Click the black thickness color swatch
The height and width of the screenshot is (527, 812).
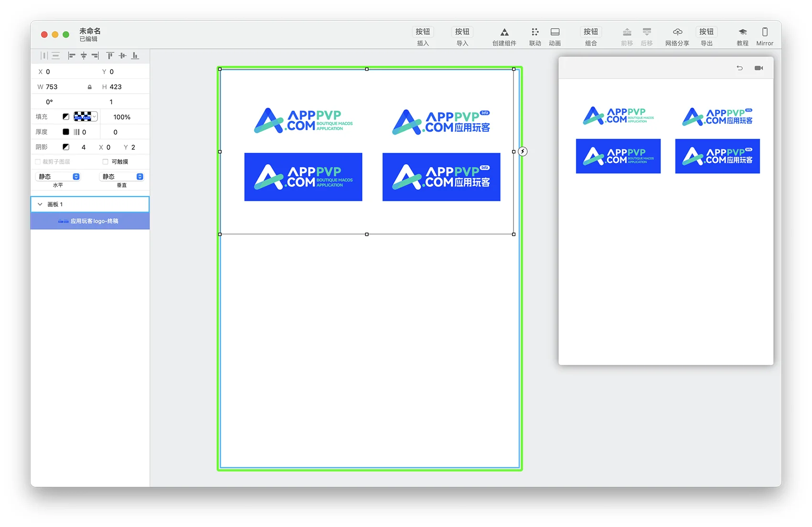click(66, 132)
